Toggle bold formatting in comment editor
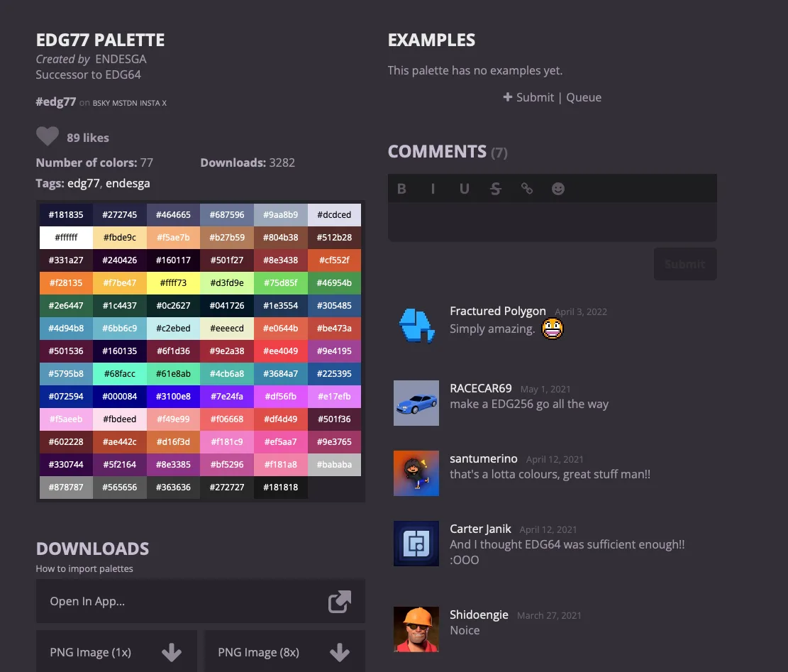Image resolution: width=788 pixels, height=672 pixels. [401, 189]
